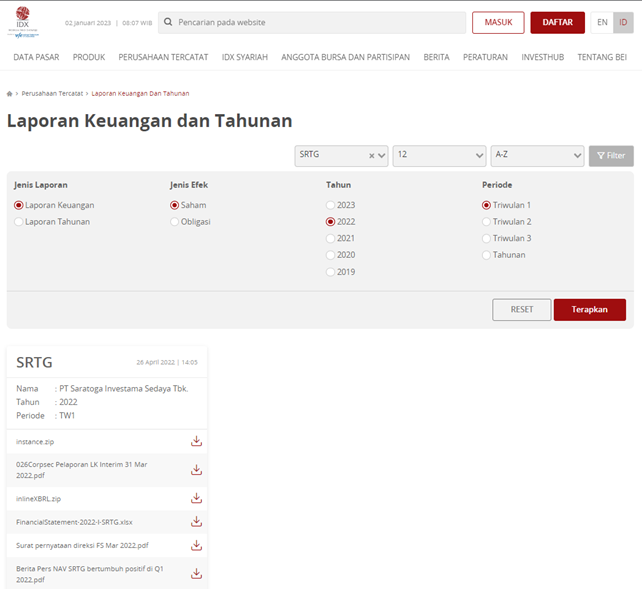Open ANGGOTA BURSA DAN PARTISIPAN menu
This screenshot has height=589, width=642.
point(346,57)
